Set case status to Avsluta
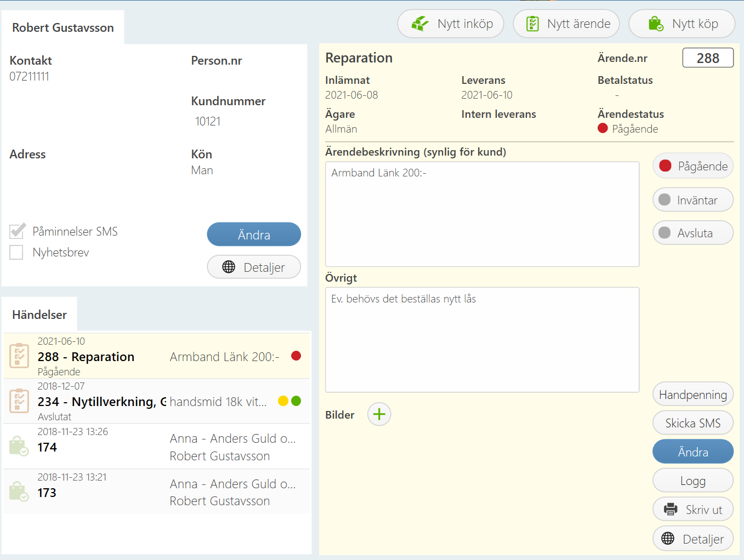 point(693,232)
